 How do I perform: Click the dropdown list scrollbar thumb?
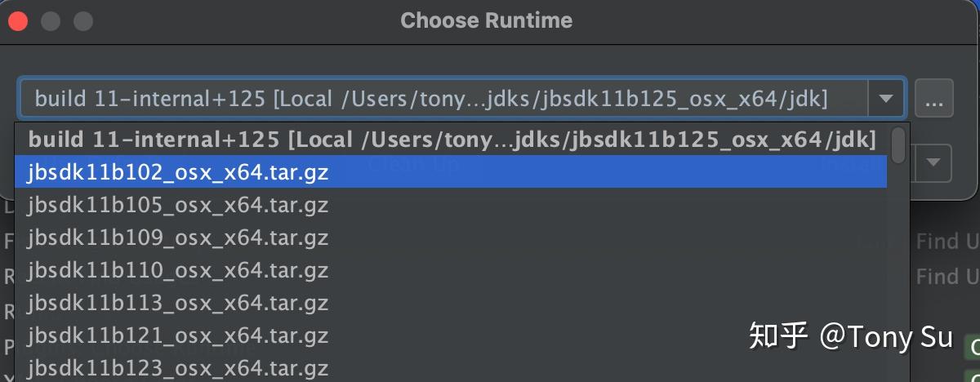(898, 144)
